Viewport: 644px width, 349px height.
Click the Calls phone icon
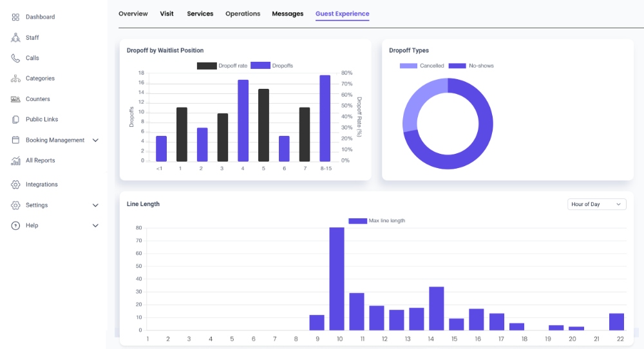click(x=15, y=59)
